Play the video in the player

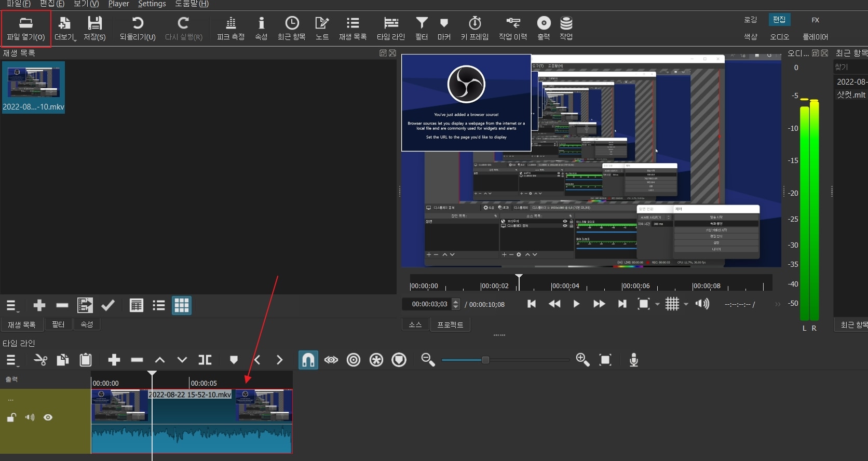tap(576, 304)
